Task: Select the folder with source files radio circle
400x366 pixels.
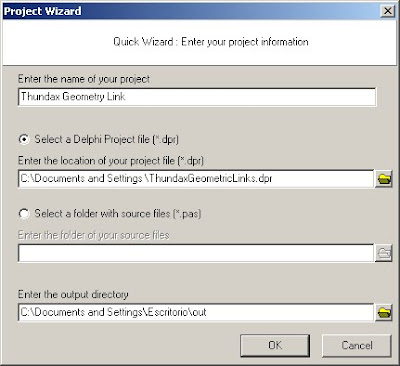Action: coord(24,213)
